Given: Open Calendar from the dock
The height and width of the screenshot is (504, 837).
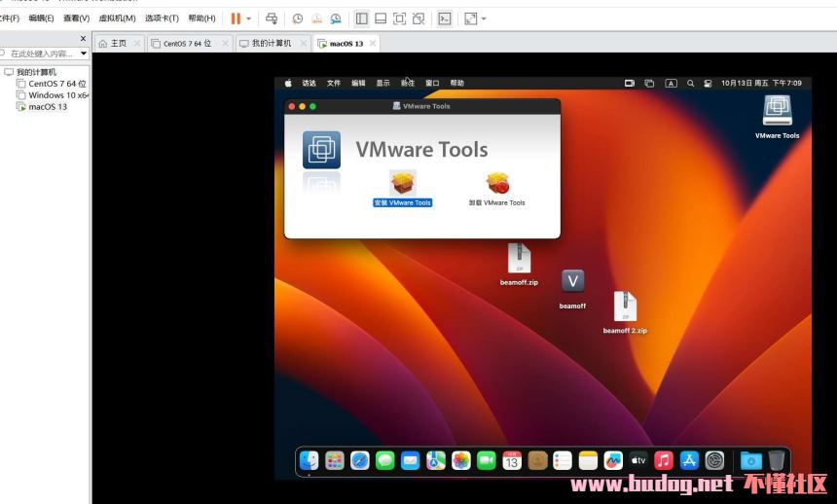Looking at the screenshot, I should [x=512, y=460].
